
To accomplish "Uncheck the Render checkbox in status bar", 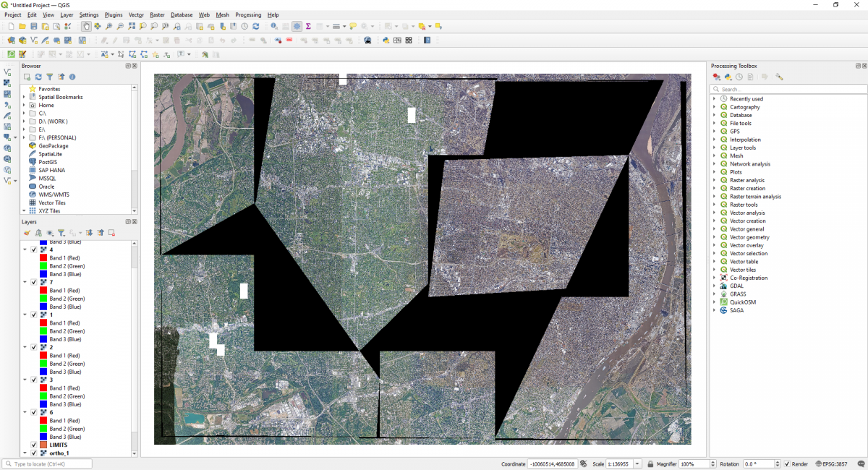I will [x=787, y=464].
